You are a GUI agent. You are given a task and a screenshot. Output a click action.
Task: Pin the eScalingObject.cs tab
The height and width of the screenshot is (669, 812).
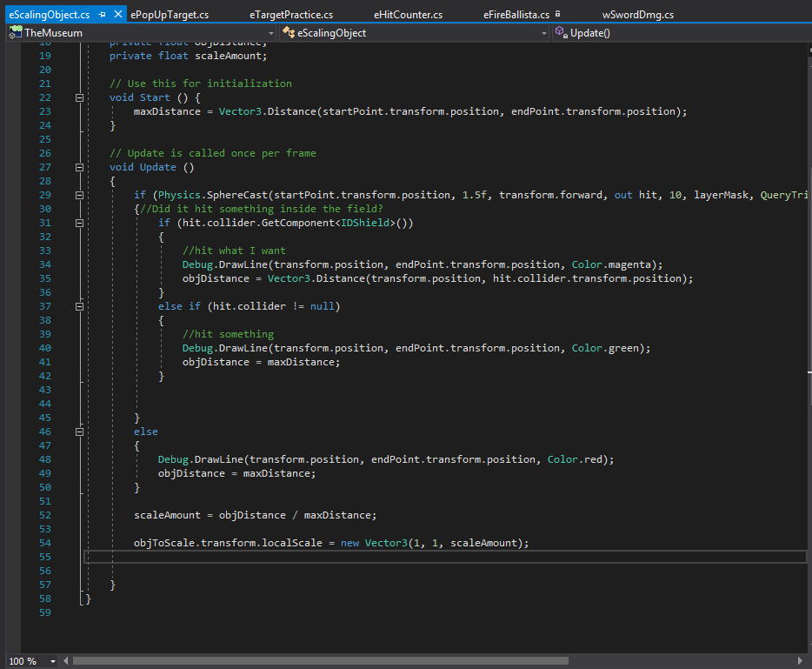tap(103, 15)
